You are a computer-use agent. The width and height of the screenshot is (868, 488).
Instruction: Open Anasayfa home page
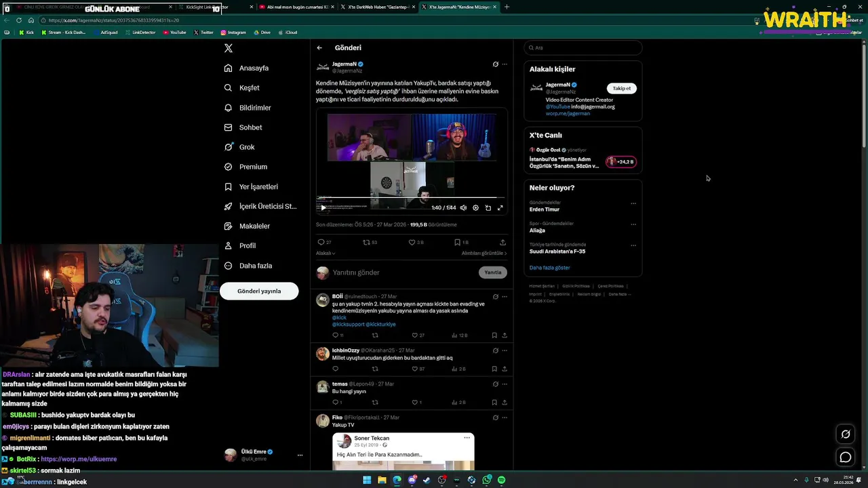coord(247,68)
